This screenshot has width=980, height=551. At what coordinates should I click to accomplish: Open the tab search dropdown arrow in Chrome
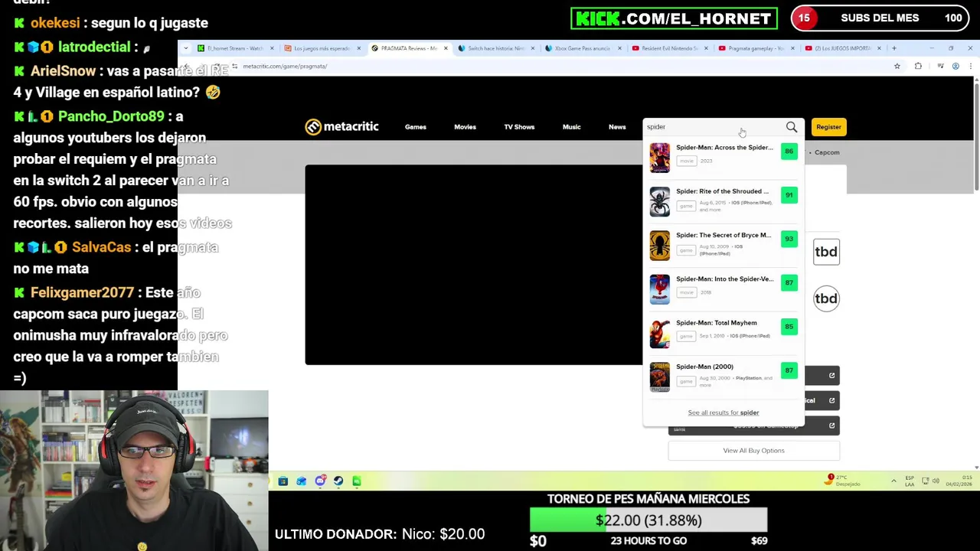click(186, 48)
